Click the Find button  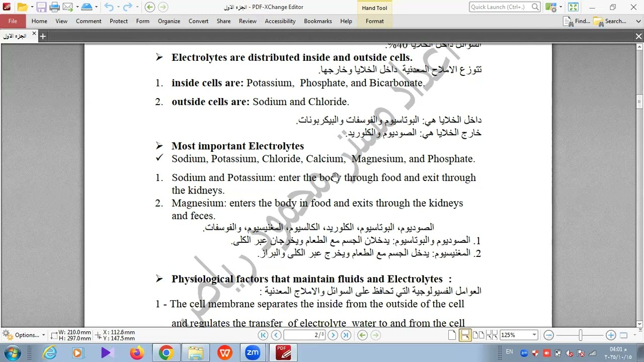tap(577, 21)
